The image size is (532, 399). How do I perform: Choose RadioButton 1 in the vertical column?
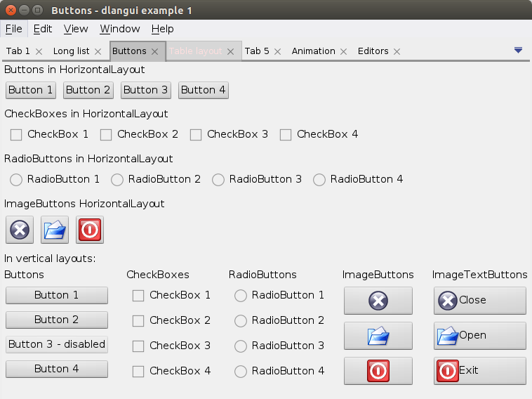point(241,296)
